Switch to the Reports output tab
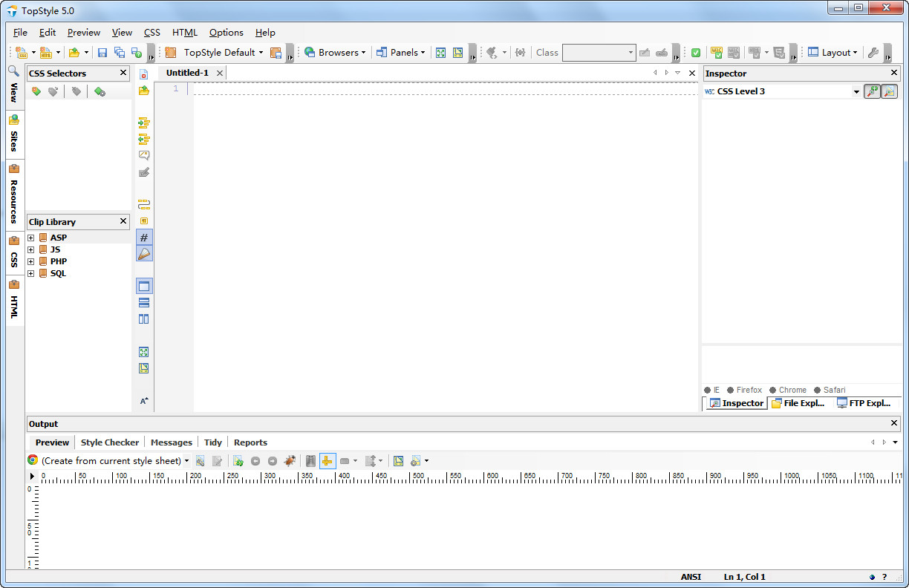This screenshot has width=909, height=588. coord(250,442)
